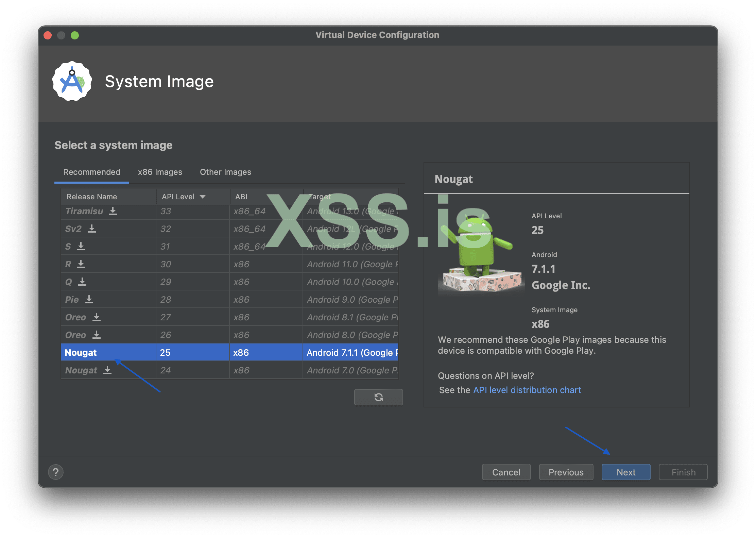Click the R release download icon
756x538 pixels.
[x=81, y=264]
